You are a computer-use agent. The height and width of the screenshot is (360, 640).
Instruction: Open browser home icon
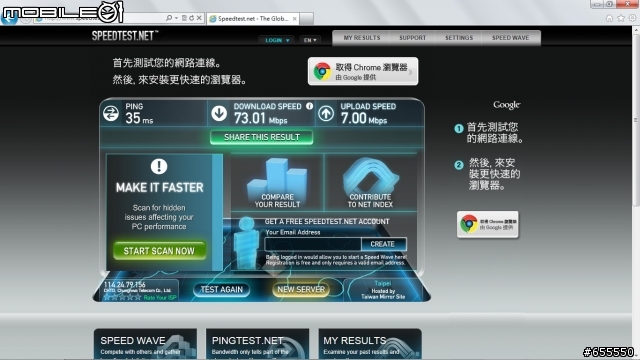tap(609, 18)
